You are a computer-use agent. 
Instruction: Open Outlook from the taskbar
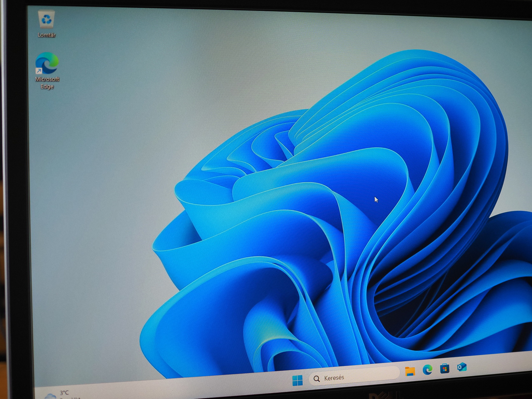click(462, 367)
